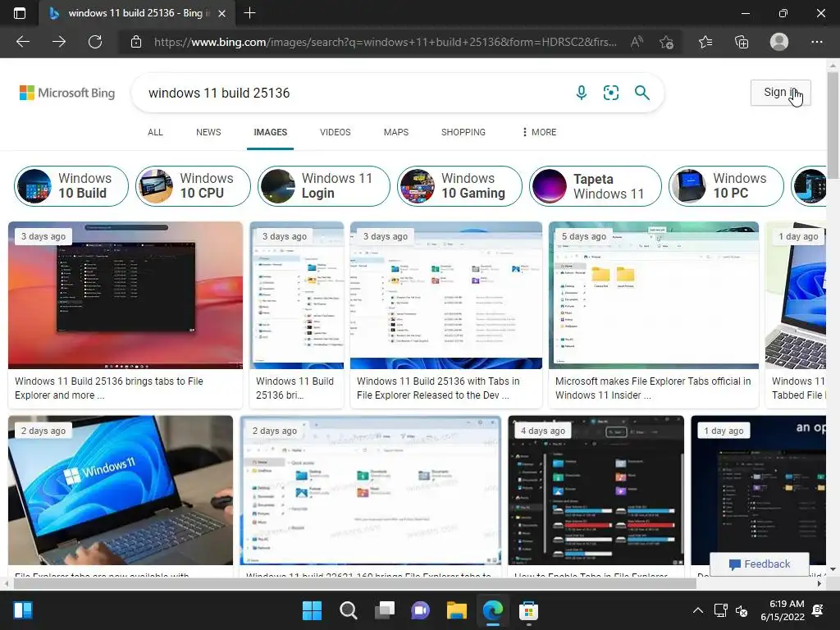
Task: Select the Windows 11 Login suggestion chip
Action: pos(323,186)
